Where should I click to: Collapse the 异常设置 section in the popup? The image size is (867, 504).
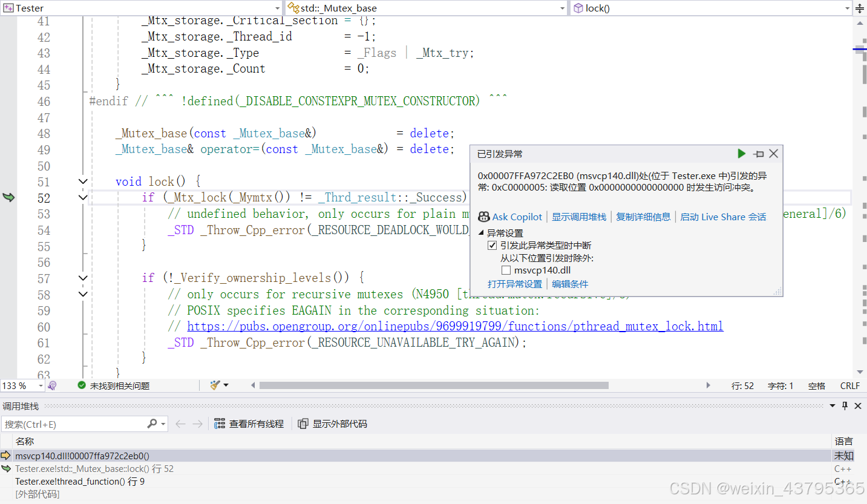pos(480,232)
